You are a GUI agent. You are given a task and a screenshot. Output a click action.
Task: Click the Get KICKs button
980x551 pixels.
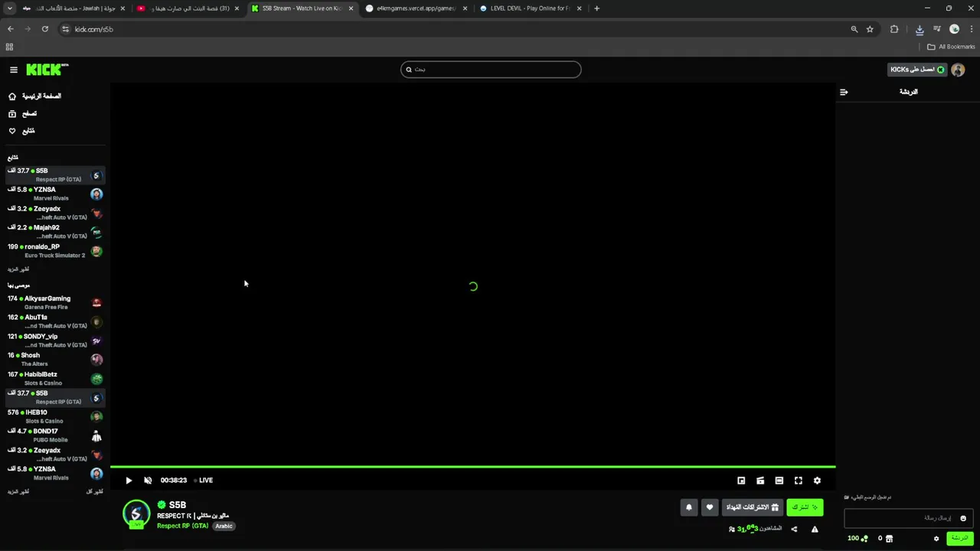click(x=918, y=70)
